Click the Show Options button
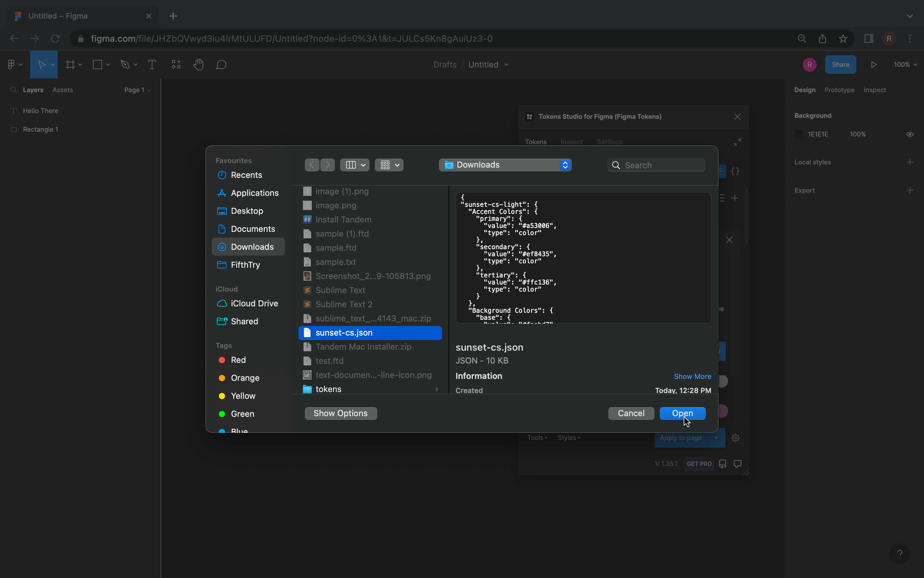Image resolution: width=924 pixels, height=578 pixels. point(341,413)
